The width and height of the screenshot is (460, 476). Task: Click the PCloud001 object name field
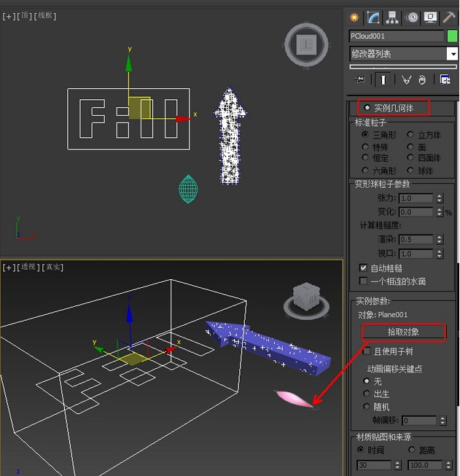click(397, 36)
